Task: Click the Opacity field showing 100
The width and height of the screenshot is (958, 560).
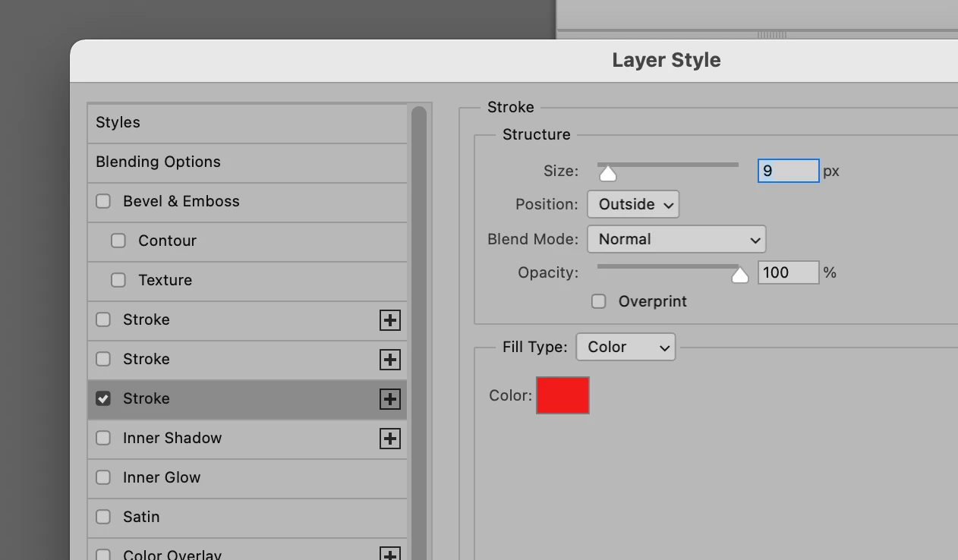Action: coord(789,272)
